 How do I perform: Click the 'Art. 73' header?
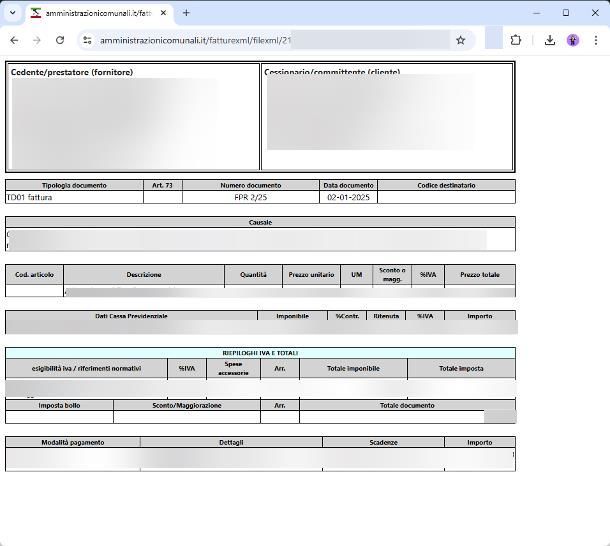(163, 185)
